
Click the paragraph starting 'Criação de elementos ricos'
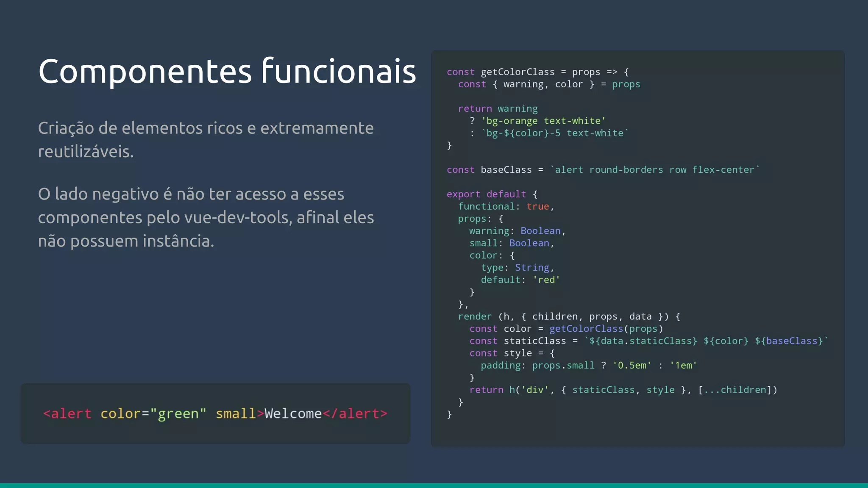206,139
